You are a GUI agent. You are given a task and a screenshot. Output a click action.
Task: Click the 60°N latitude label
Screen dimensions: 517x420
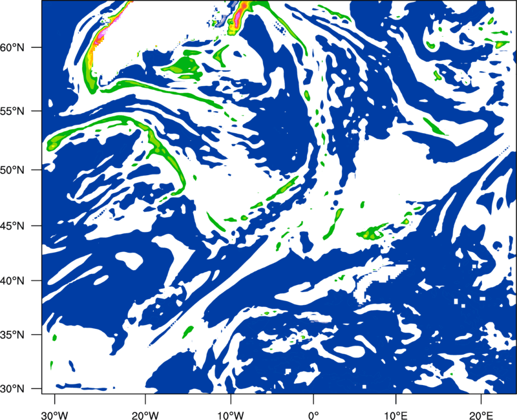click(12, 47)
